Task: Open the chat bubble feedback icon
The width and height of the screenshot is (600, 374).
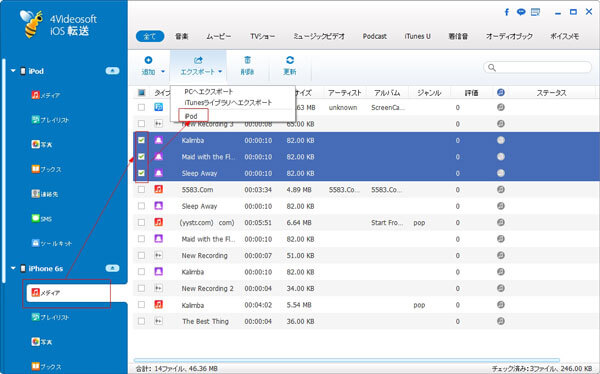Action: 521,12
